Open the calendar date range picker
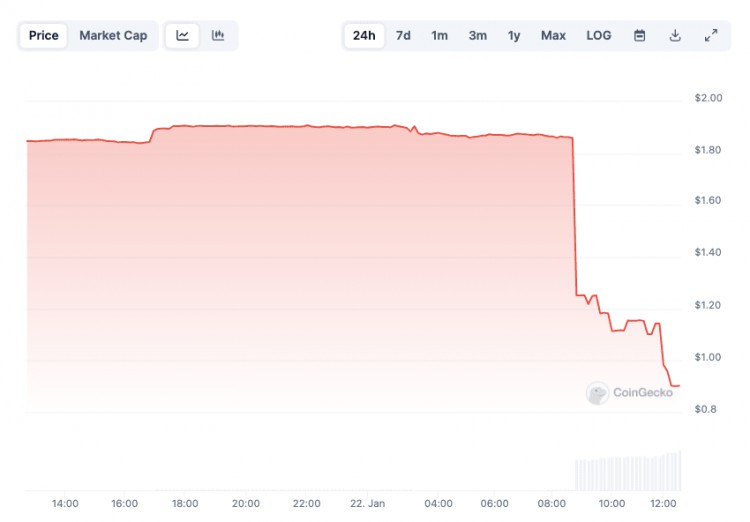Viewport: 750px width, 522px height. coord(640,35)
